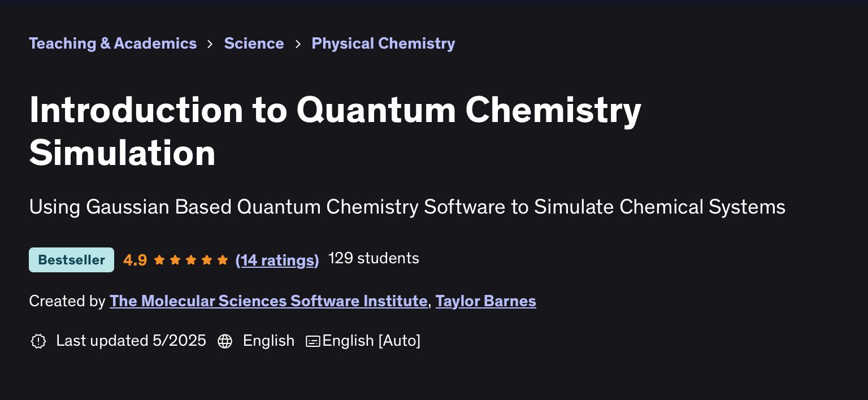Click the fifth orange rating star
Screen dimensions: 868x400
click(223, 260)
